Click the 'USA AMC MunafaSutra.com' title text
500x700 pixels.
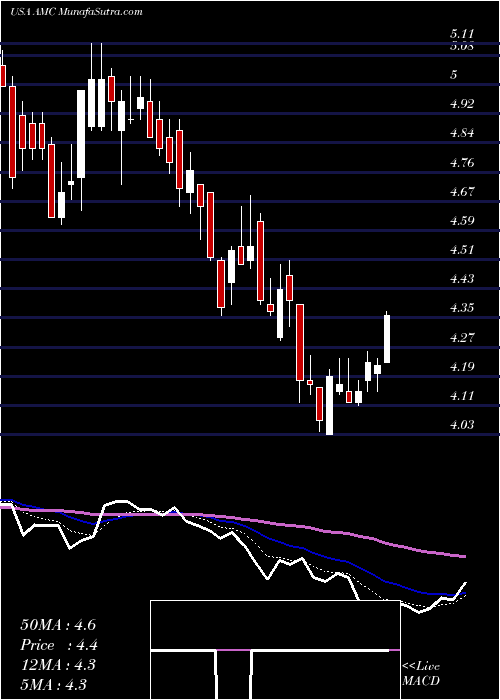pyautogui.click(x=76, y=12)
